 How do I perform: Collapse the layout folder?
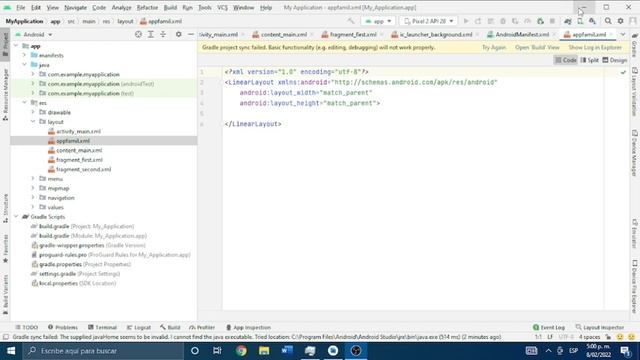(33, 122)
